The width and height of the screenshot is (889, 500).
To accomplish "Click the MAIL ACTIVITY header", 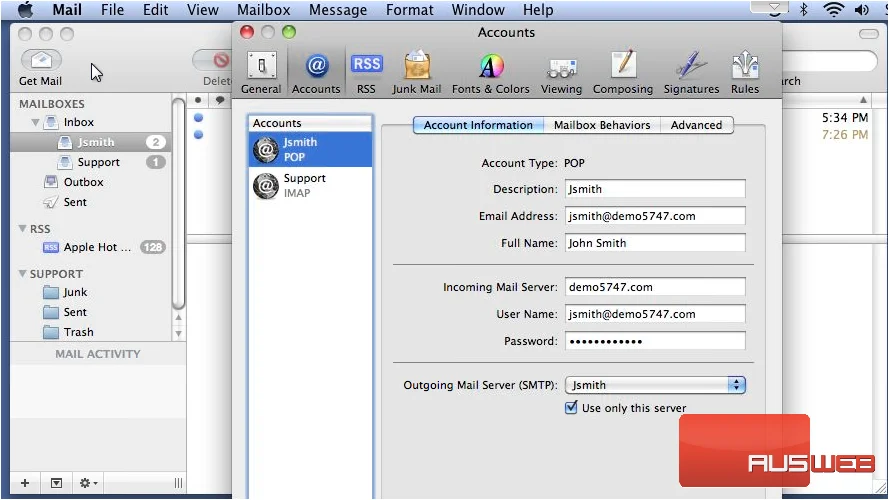I will (98, 354).
